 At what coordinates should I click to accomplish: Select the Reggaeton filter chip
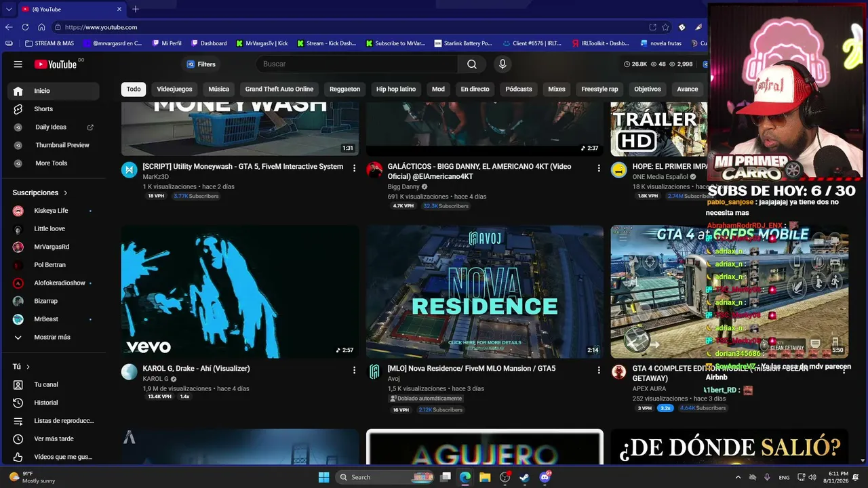(x=344, y=89)
